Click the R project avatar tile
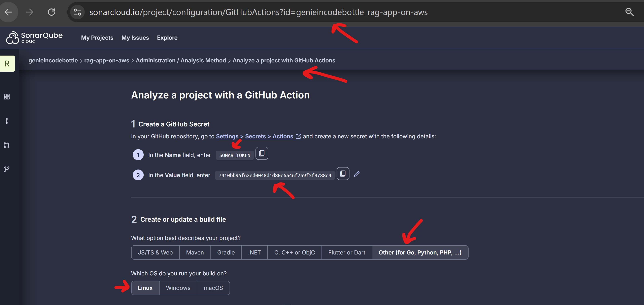The width and height of the screenshot is (644, 305). pos(7,64)
